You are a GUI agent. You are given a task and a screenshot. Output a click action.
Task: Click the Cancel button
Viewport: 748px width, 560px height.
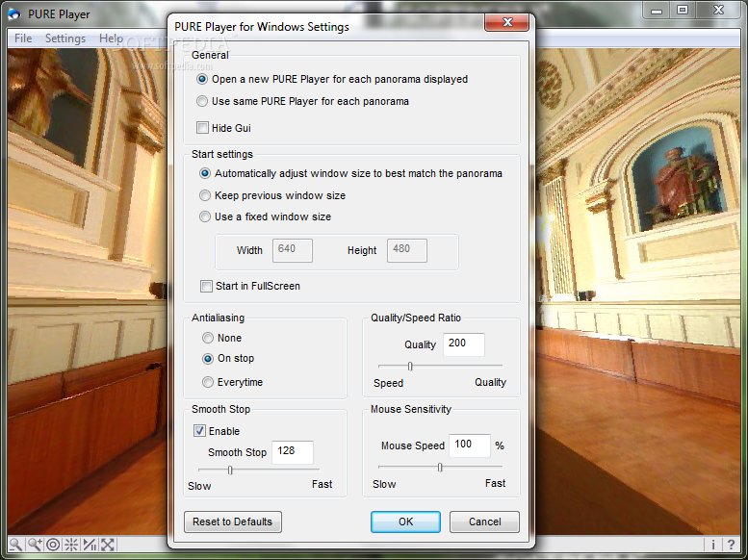pos(484,522)
